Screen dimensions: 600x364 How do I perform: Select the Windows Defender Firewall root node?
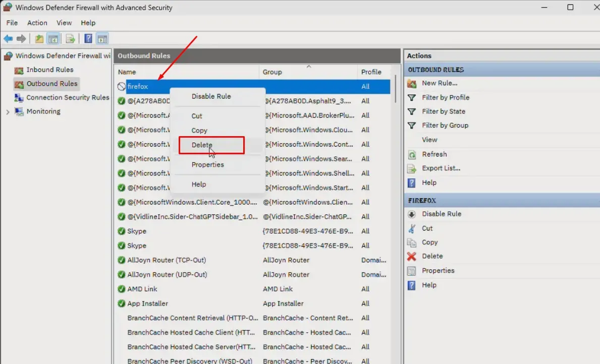coord(63,56)
